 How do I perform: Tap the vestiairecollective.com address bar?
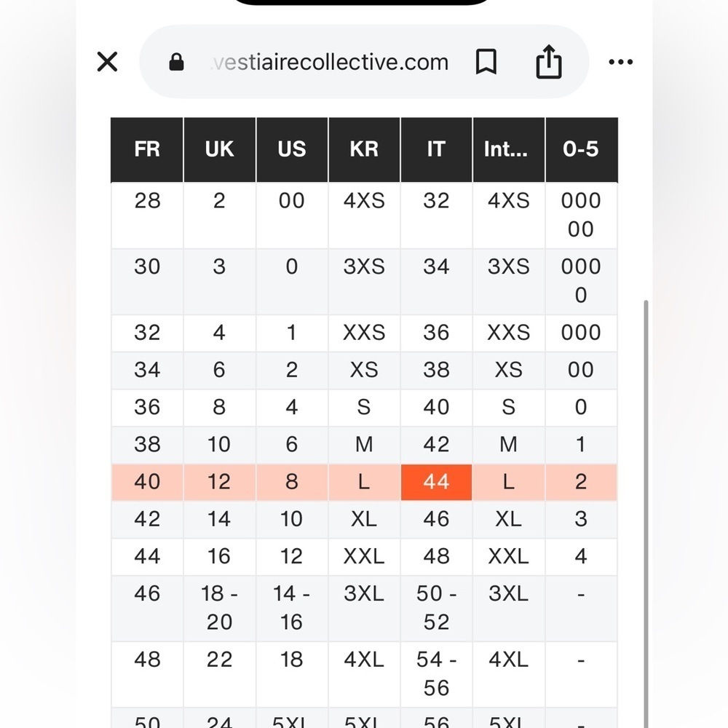click(329, 63)
